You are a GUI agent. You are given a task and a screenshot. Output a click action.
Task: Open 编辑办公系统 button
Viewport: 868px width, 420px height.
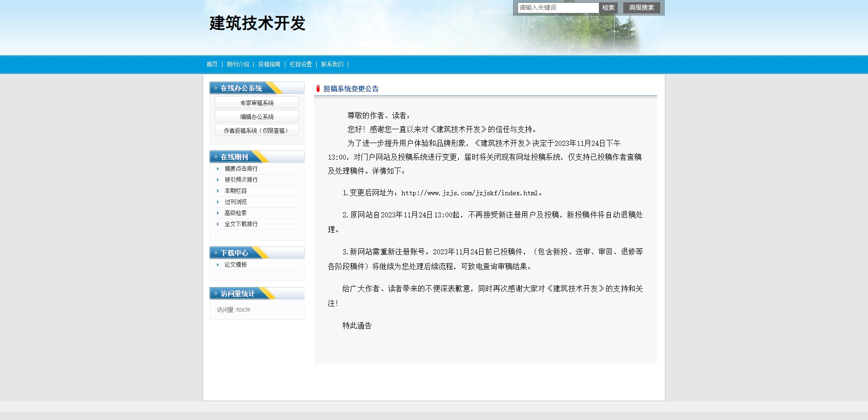(x=257, y=116)
